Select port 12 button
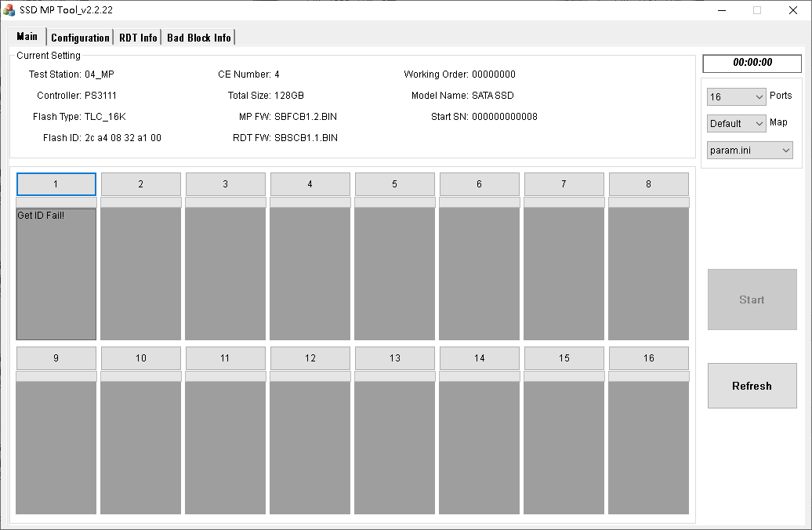 tap(310, 358)
